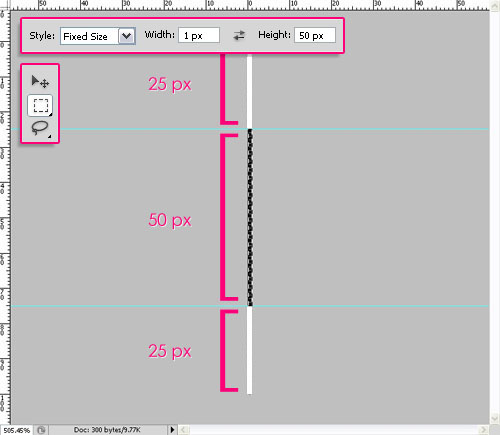Click the black selected pixel column
This screenshot has height=435, width=500.
point(250,217)
